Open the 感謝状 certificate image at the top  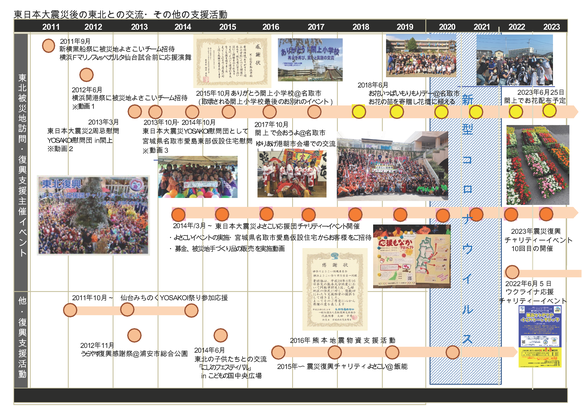coord(232,61)
